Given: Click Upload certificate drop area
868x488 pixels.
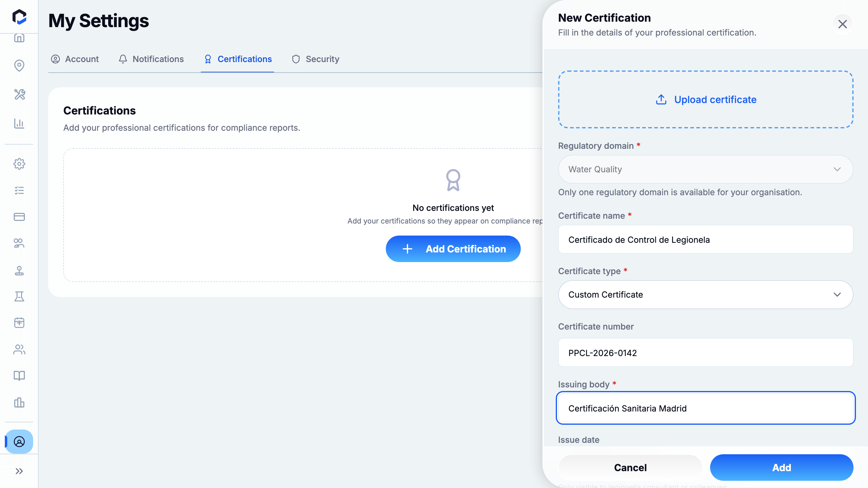Looking at the screenshot, I should tap(706, 99).
